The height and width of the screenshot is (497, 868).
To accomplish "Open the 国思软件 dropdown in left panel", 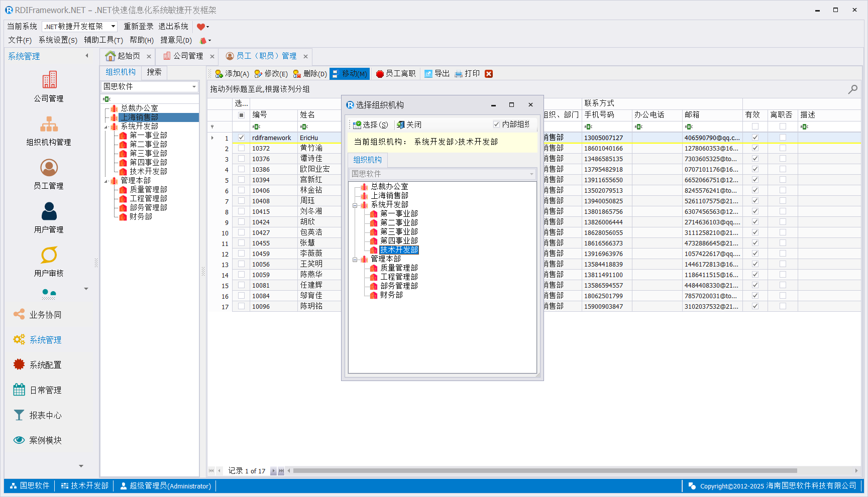I will pyautogui.click(x=194, y=87).
